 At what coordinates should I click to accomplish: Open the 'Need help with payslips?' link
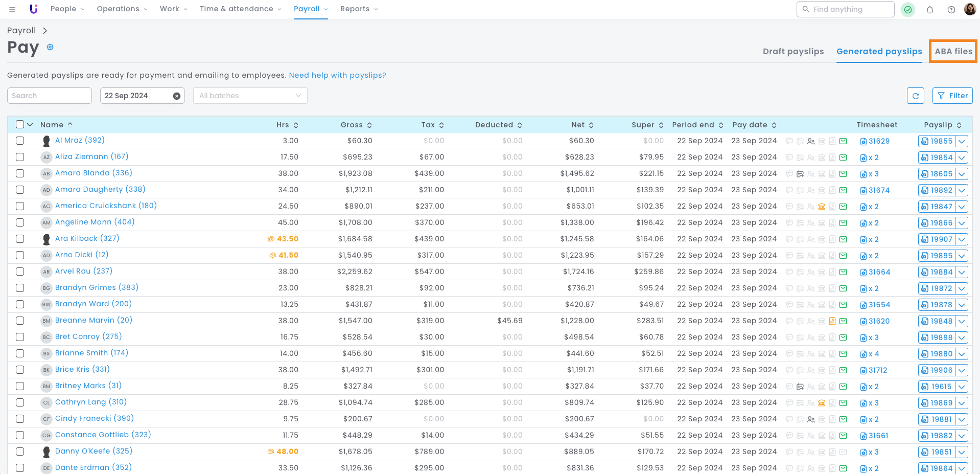point(337,75)
